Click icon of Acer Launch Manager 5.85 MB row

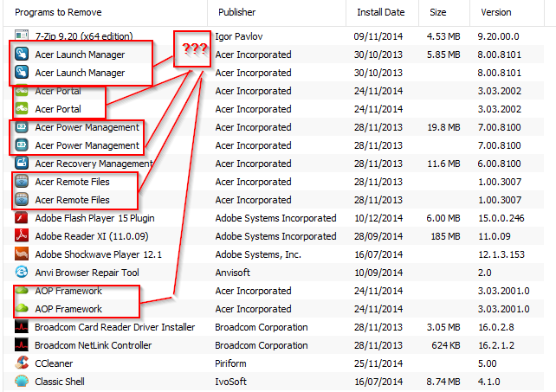point(22,55)
